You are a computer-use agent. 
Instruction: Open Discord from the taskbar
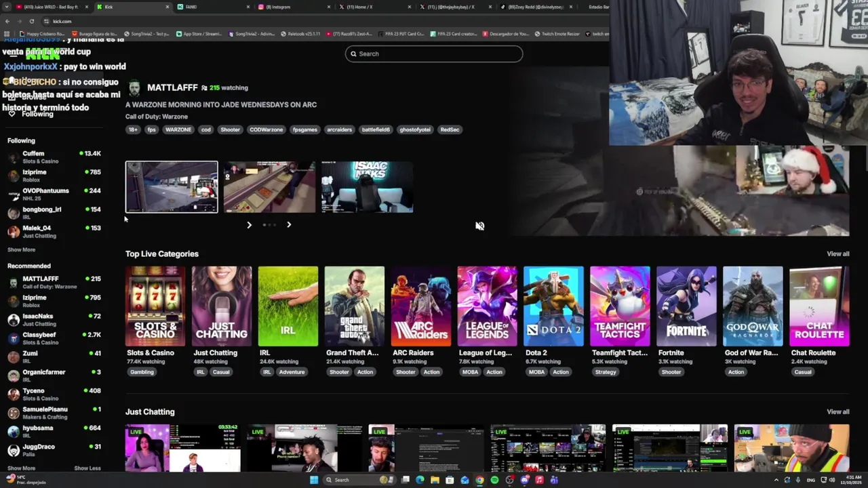[524, 480]
